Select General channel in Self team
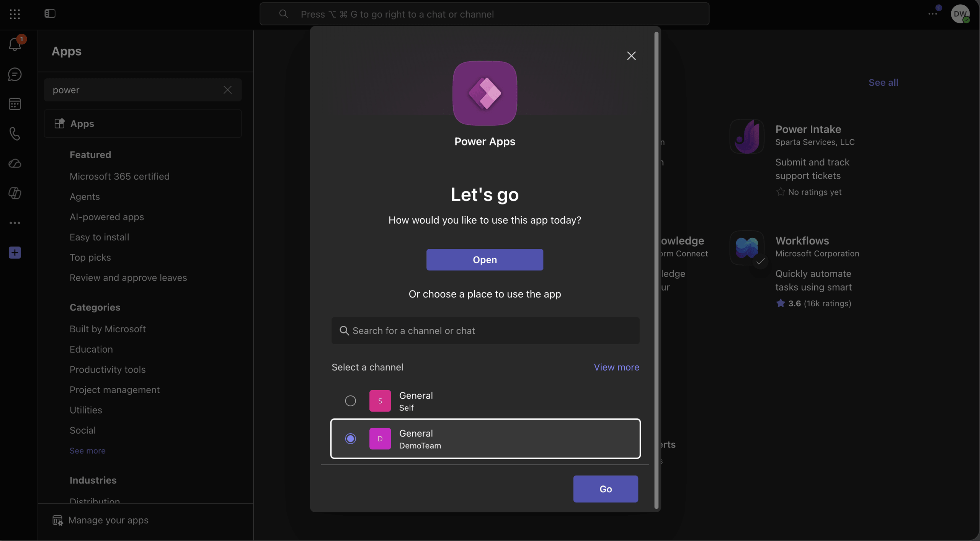Viewport: 980px width, 541px height. point(485,401)
